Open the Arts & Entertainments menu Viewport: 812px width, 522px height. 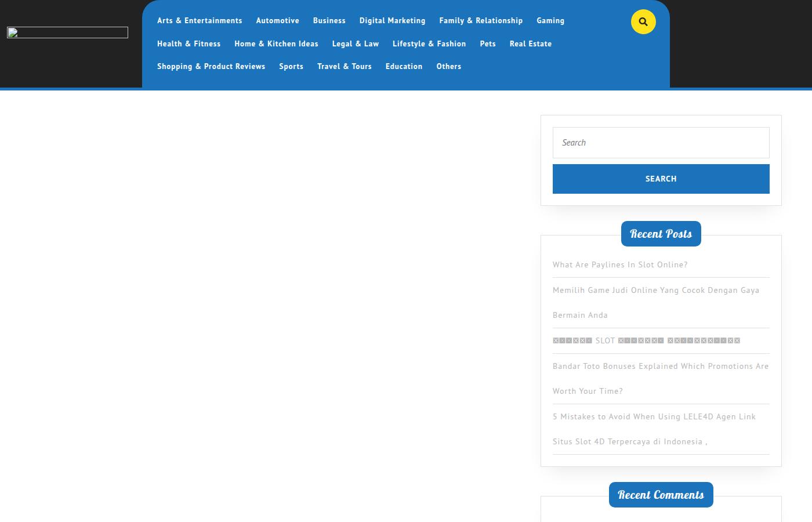pos(200,20)
